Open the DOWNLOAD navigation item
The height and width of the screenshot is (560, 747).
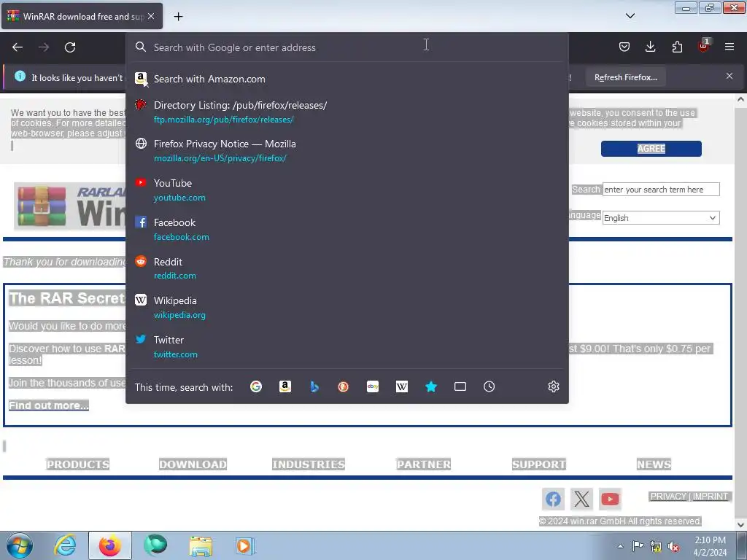(193, 464)
